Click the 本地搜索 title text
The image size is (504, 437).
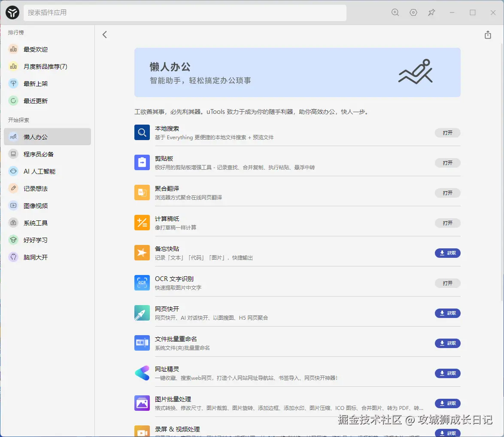coord(167,128)
